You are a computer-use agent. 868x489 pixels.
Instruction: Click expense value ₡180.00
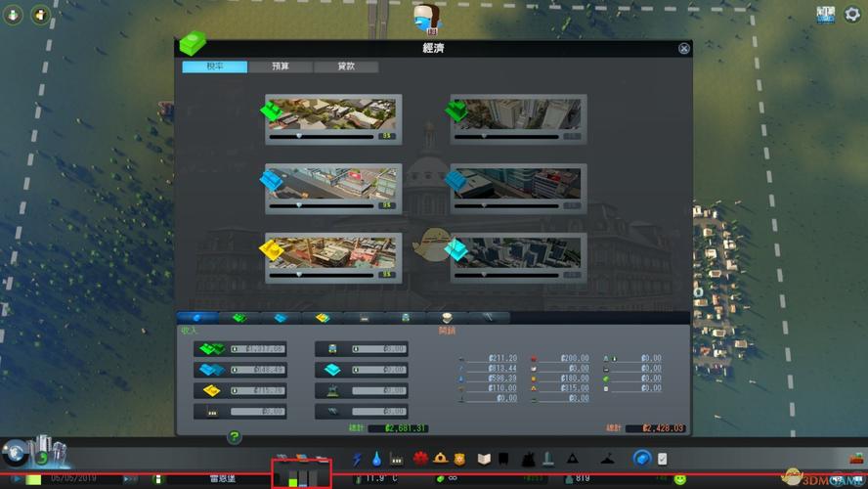(x=575, y=378)
